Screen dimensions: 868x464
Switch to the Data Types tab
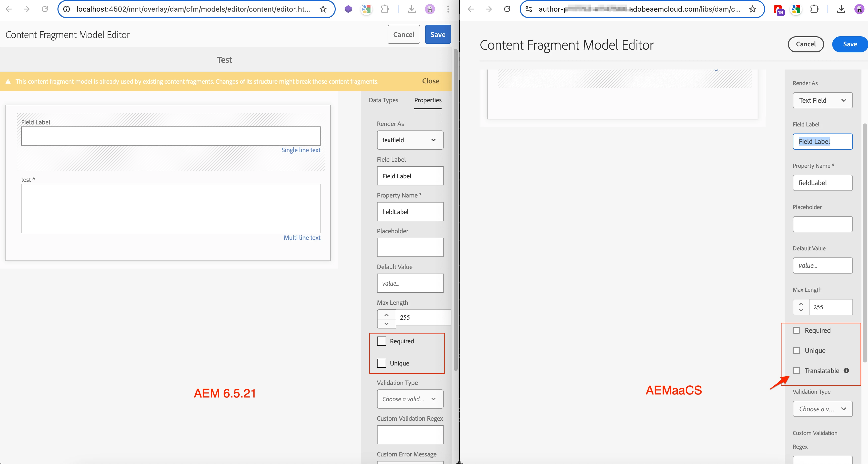(x=383, y=100)
